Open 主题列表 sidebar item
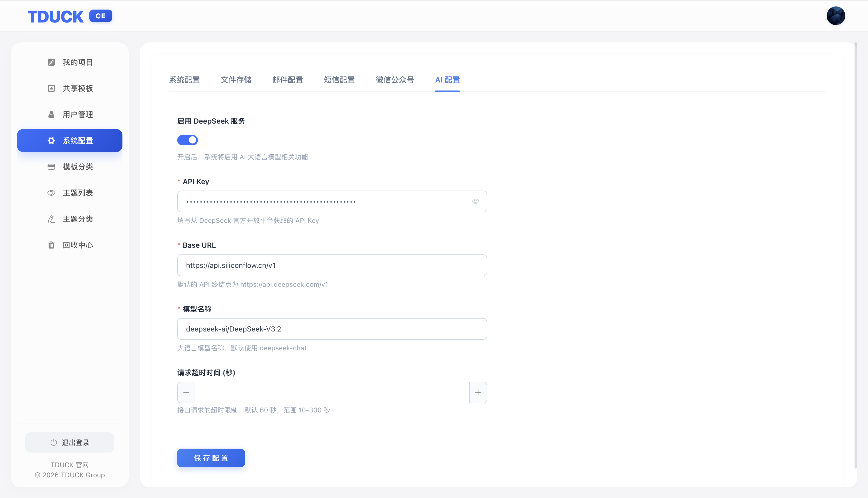The height and width of the screenshot is (498, 868). coord(70,193)
